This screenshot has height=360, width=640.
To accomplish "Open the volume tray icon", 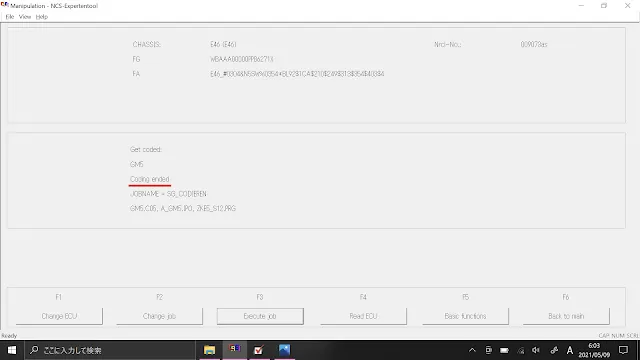I will coord(536,350).
